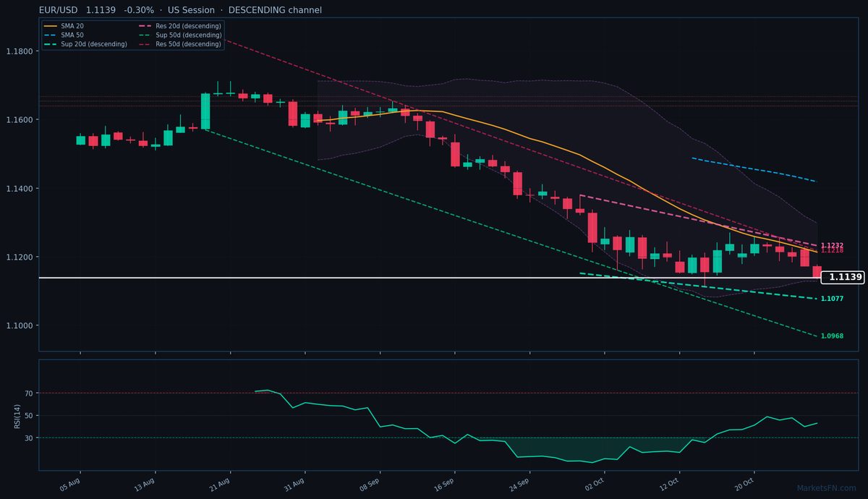
Task: Click the large green candle near 21 Aug
Action: [205, 111]
